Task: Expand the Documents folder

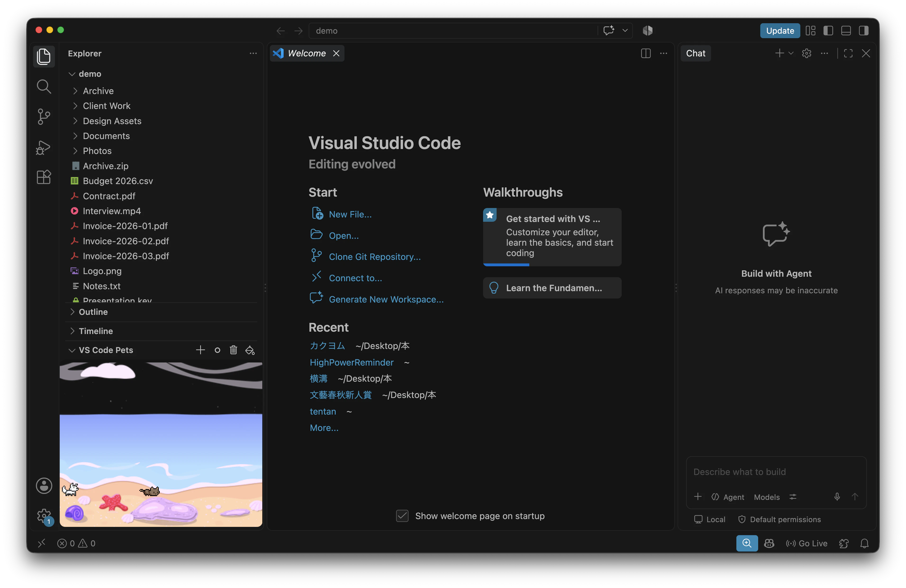Action: pos(75,136)
